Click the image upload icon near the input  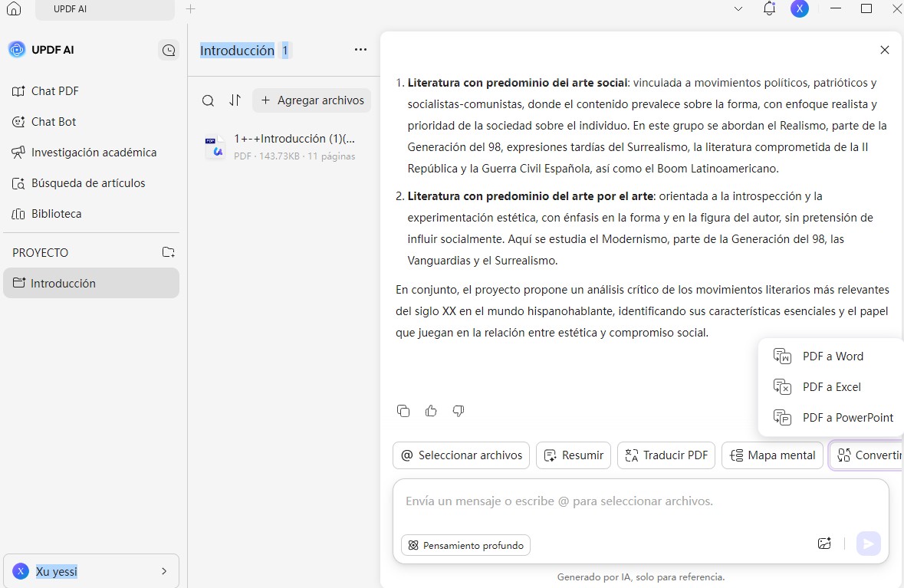[x=824, y=543]
